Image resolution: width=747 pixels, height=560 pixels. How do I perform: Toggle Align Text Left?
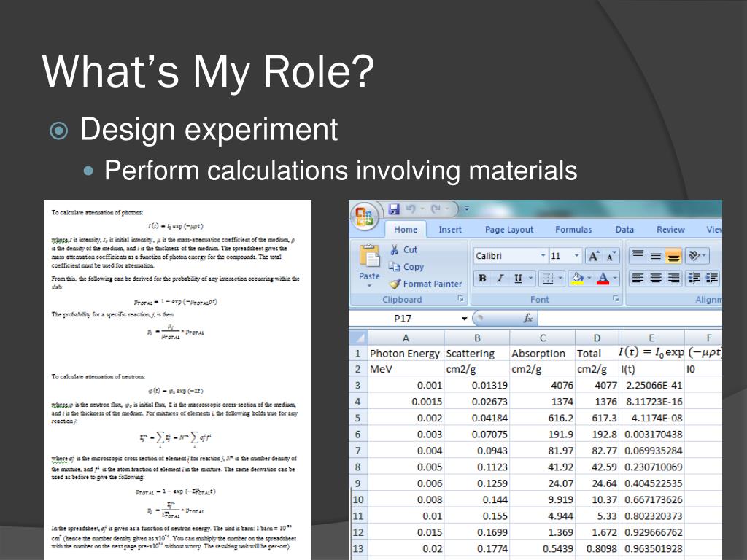pyautogui.click(x=638, y=278)
